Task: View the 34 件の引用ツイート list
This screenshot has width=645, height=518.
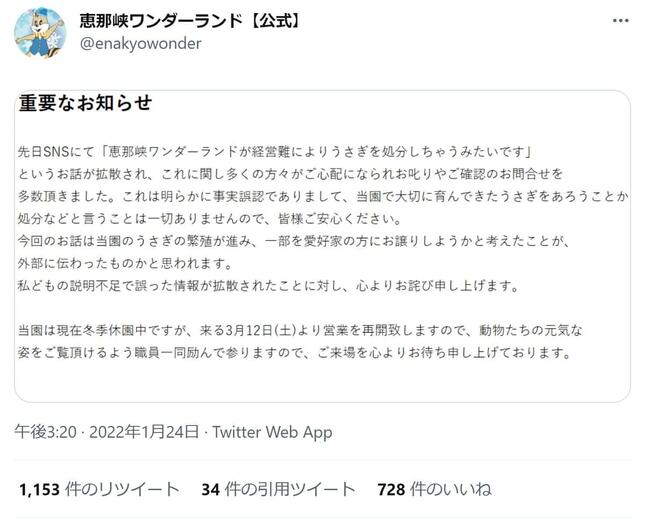Action: [278, 489]
